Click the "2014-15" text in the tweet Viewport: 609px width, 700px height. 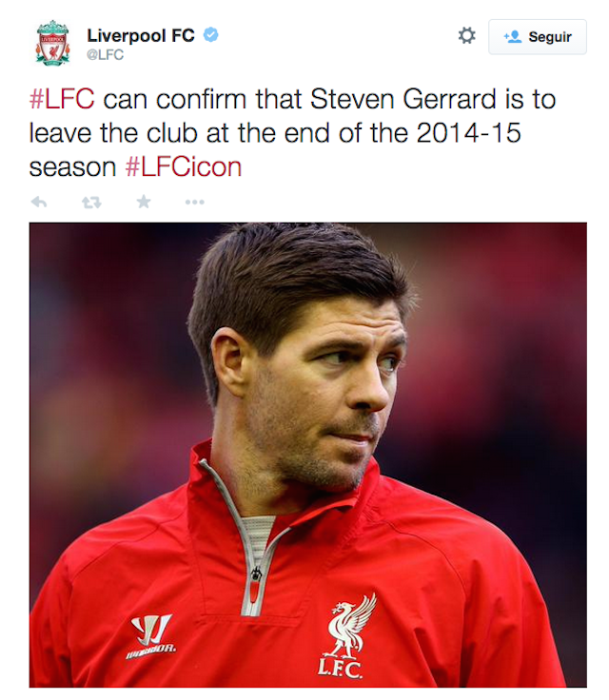[469, 133]
